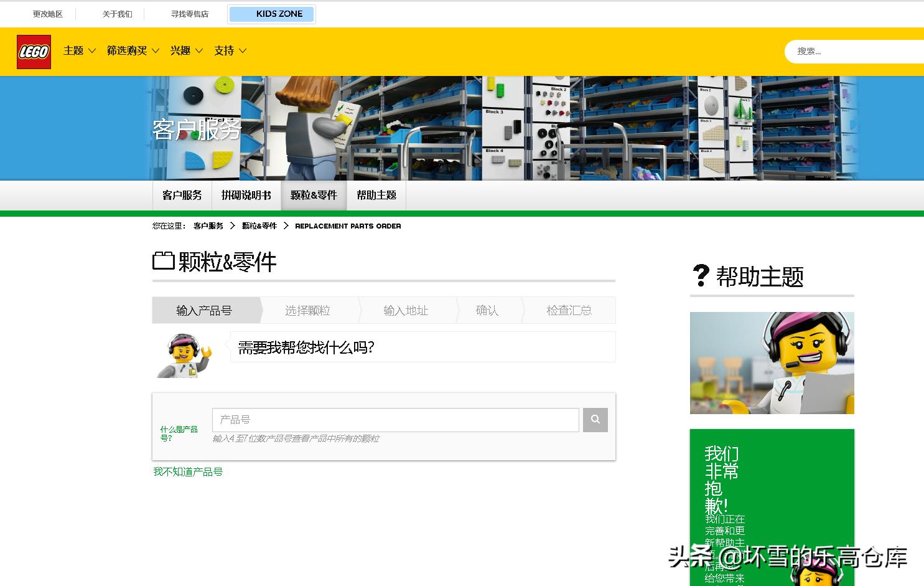
Task: Click the LEGO logo
Action: tap(33, 51)
